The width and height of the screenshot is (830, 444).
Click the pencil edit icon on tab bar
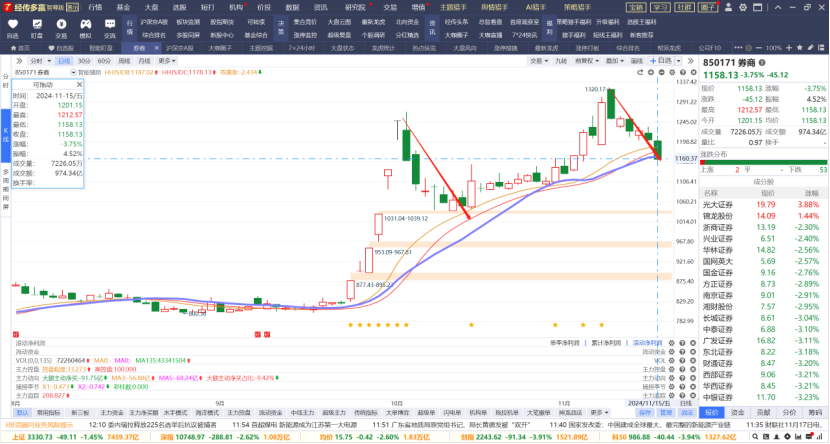tap(810, 48)
